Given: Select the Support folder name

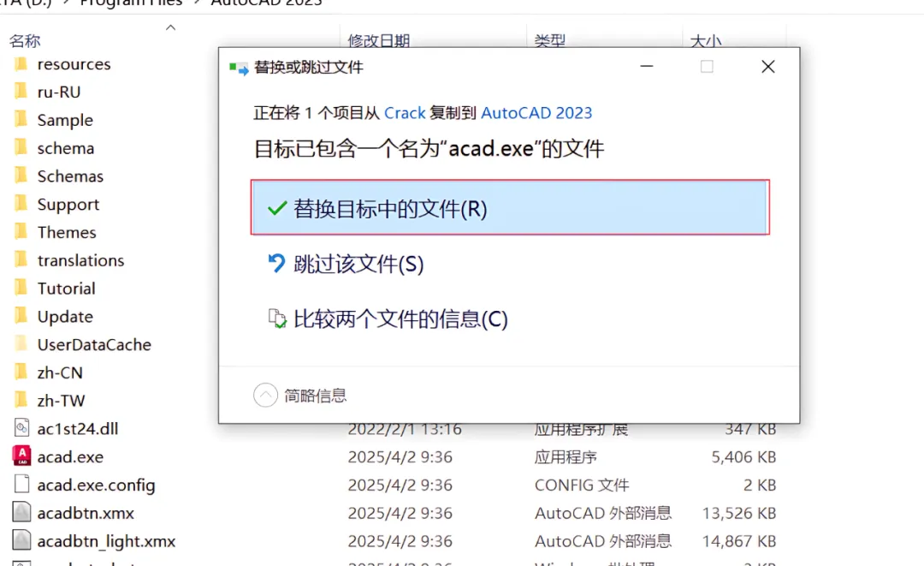Looking at the screenshot, I should [68, 205].
